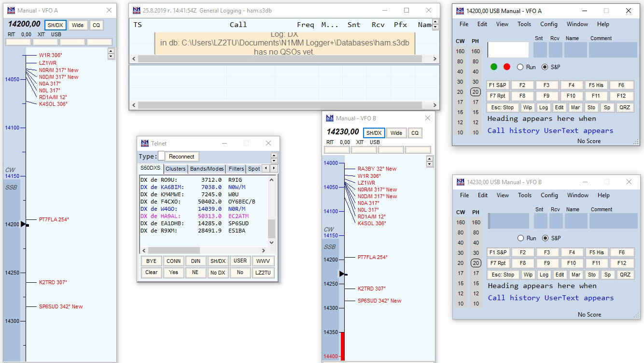644x363 pixels.
Task: Switch to the Bands/Modes tab in Telnet
Action: tap(207, 169)
